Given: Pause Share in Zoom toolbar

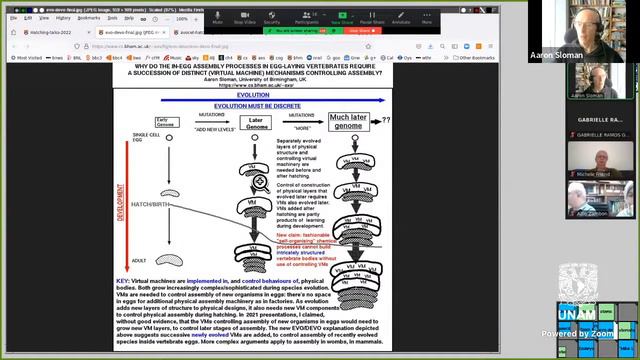Looking at the screenshot, I should coord(372,18).
